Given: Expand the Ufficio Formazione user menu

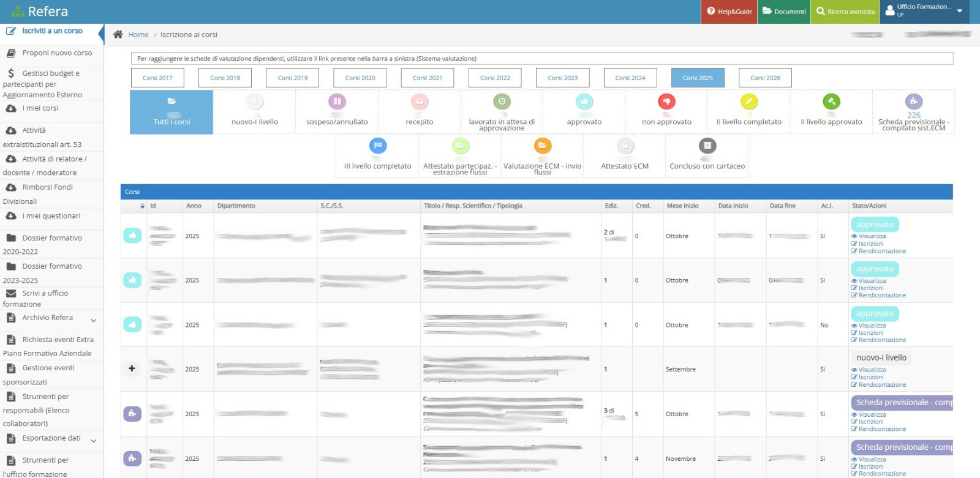Looking at the screenshot, I should (925, 12).
